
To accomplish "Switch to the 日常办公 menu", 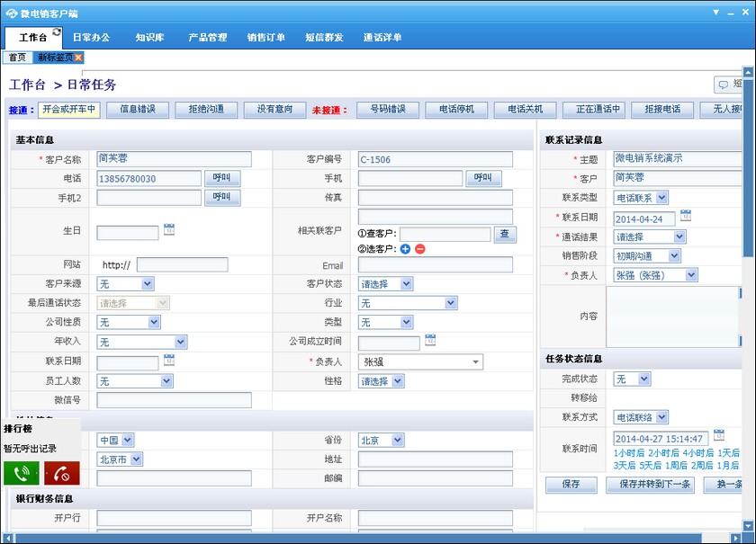I will pos(91,37).
